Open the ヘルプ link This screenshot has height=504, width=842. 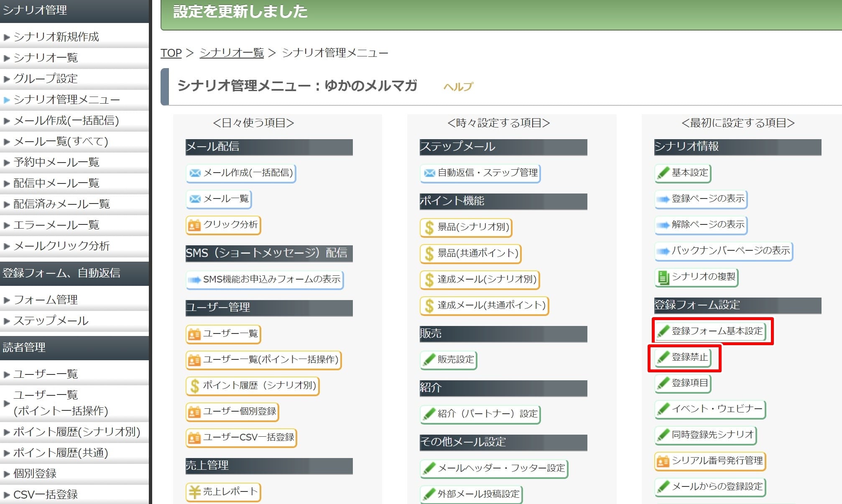point(458,87)
